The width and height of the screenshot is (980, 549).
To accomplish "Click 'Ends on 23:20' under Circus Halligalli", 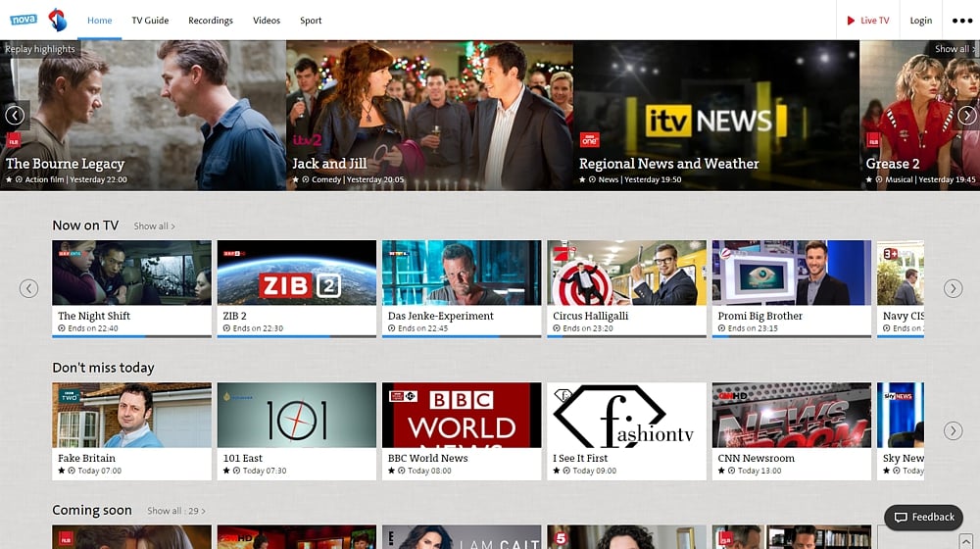I will 588,328.
